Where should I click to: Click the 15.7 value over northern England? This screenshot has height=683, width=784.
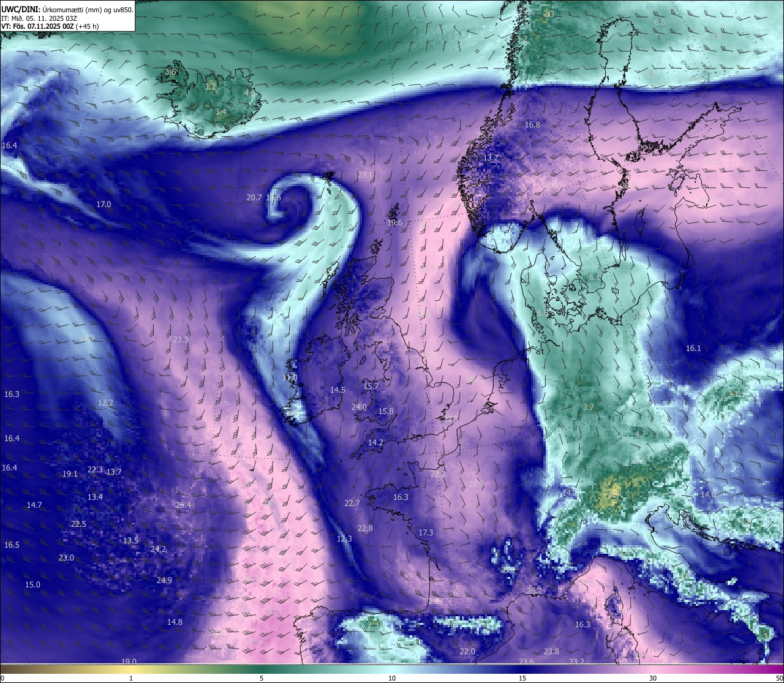pos(371,387)
